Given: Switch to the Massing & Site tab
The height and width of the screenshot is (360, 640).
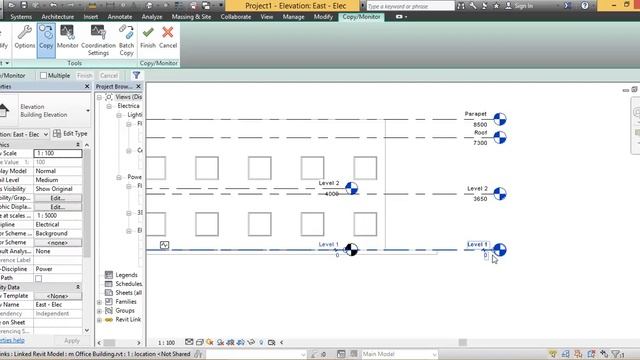Looking at the screenshot, I should point(191,17).
